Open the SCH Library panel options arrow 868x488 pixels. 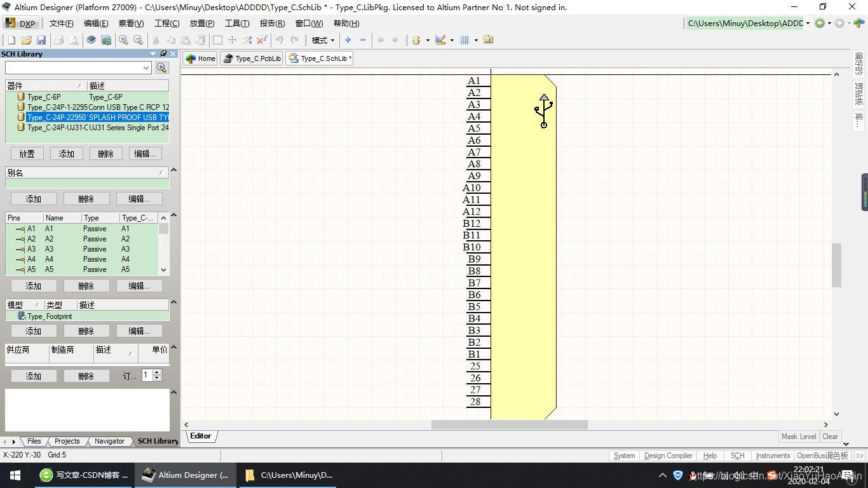(153, 54)
